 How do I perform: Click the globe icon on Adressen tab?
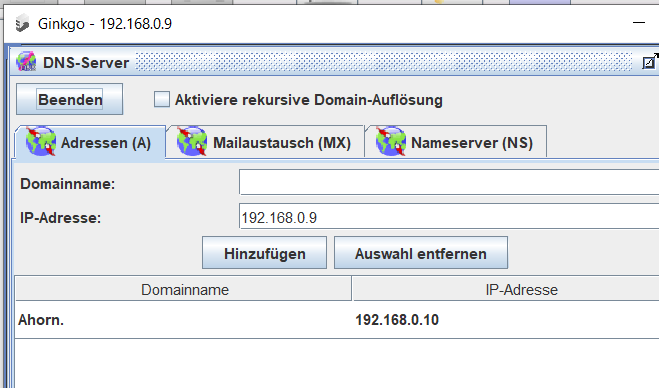click(41, 142)
